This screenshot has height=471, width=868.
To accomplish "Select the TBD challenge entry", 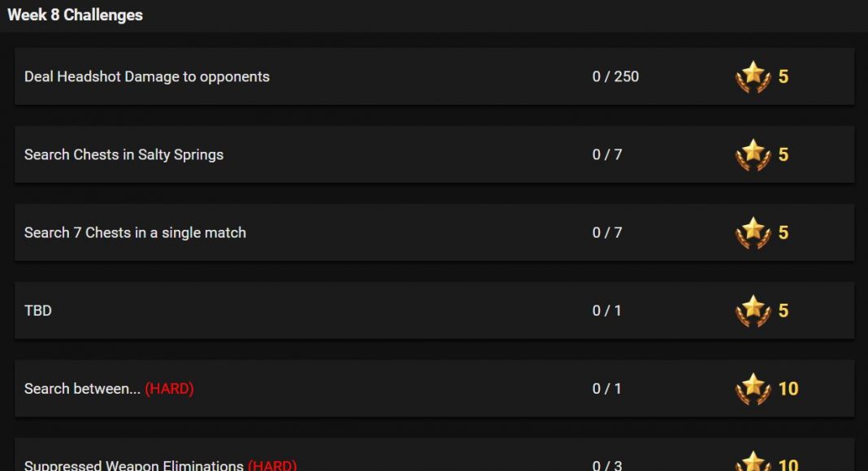I will 37,311.
